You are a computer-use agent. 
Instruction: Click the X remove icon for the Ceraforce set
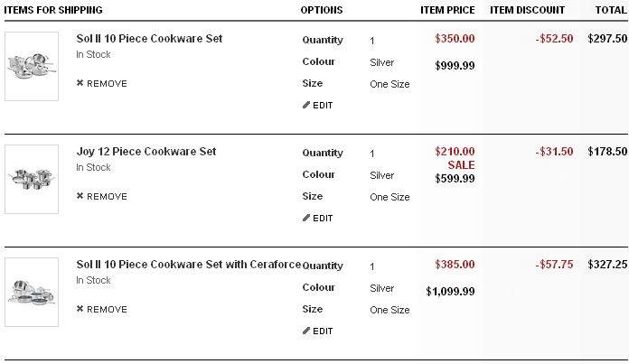click(x=80, y=310)
